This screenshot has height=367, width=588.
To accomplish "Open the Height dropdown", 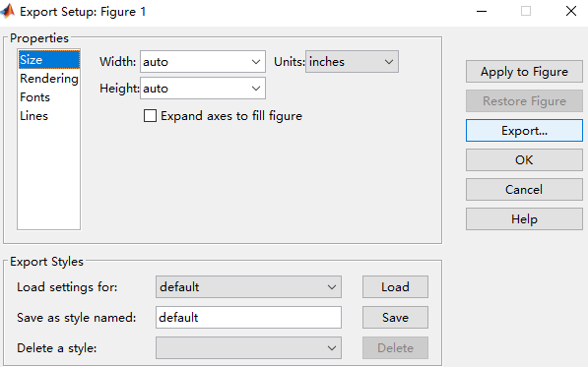I will point(203,89).
